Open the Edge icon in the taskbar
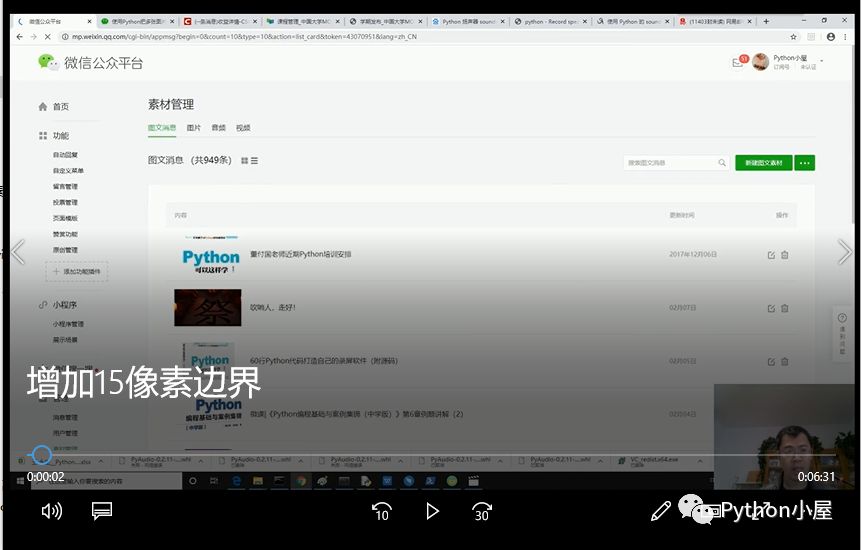Screen dimensions: 861x550 pos(236,481)
